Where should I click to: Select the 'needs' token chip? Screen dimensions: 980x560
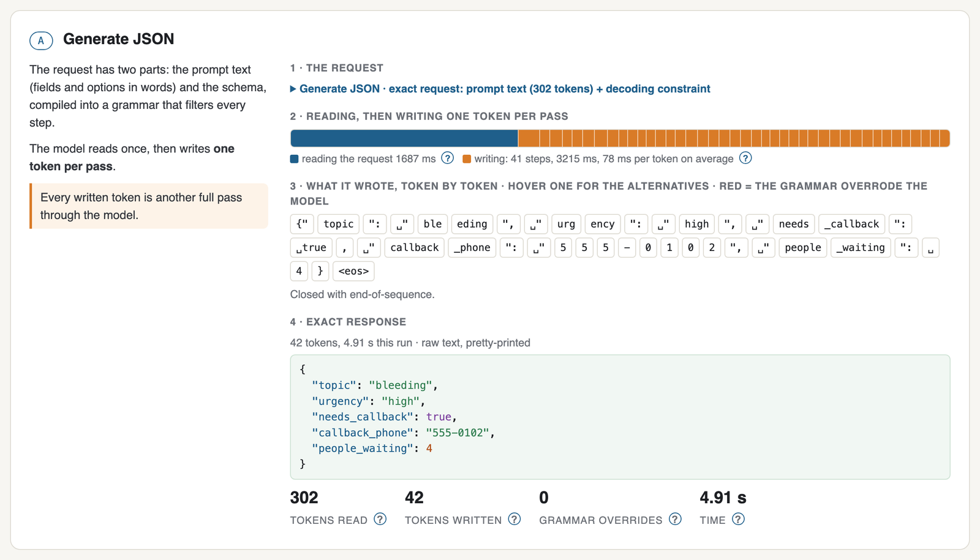(794, 224)
